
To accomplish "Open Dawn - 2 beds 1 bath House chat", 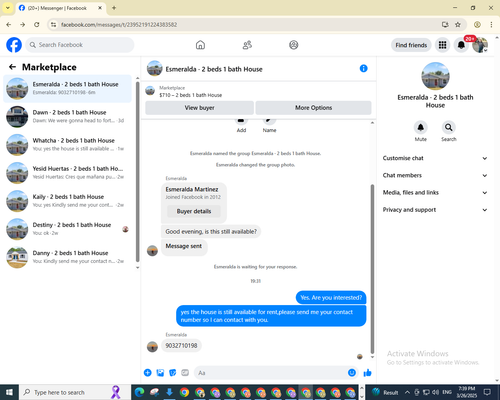I will [68, 116].
